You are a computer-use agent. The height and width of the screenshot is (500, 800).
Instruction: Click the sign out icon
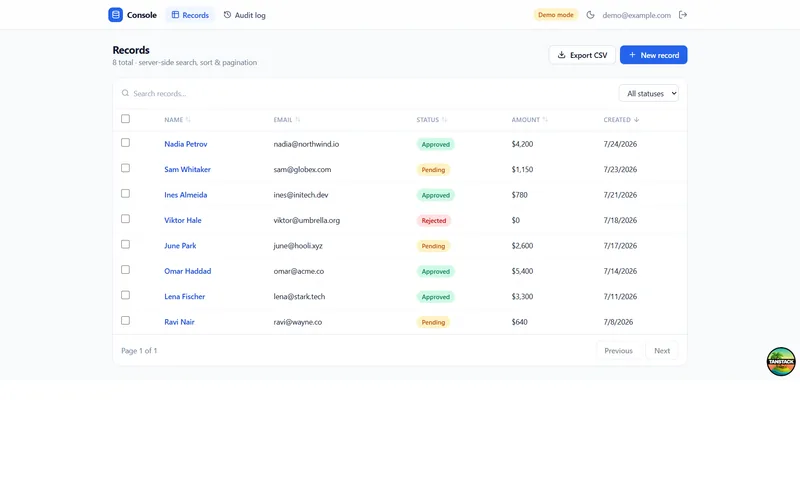pyautogui.click(x=683, y=15)
